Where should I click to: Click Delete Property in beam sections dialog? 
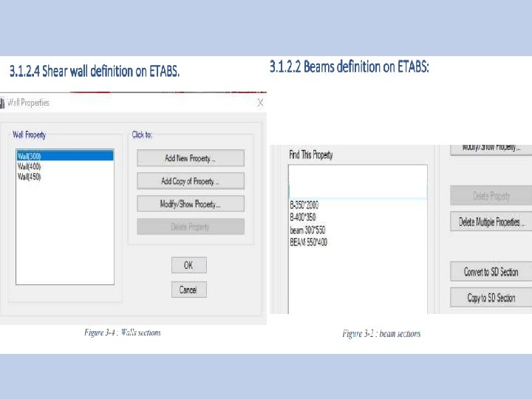click(491, 196)
